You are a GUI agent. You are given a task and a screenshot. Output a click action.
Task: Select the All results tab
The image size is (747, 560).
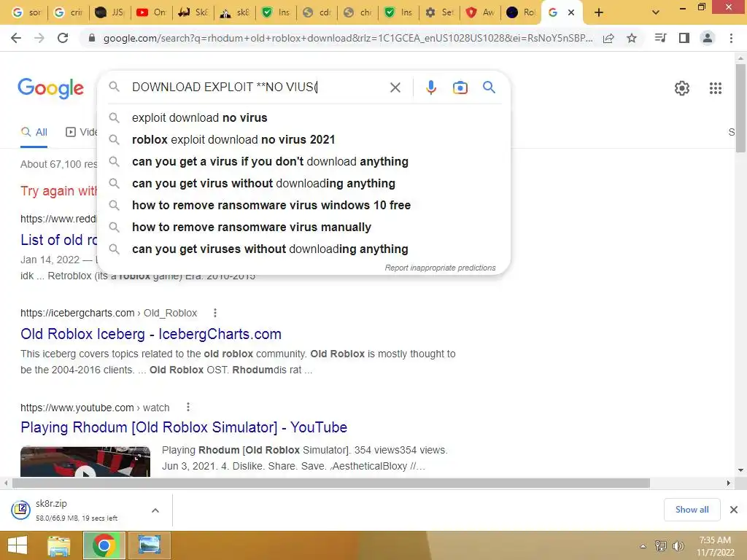coord(34,133)
